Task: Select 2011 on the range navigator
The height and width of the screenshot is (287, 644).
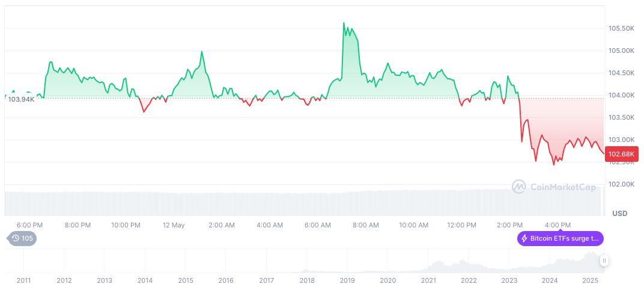Action: pyautogui.click(x=23, y=280)
